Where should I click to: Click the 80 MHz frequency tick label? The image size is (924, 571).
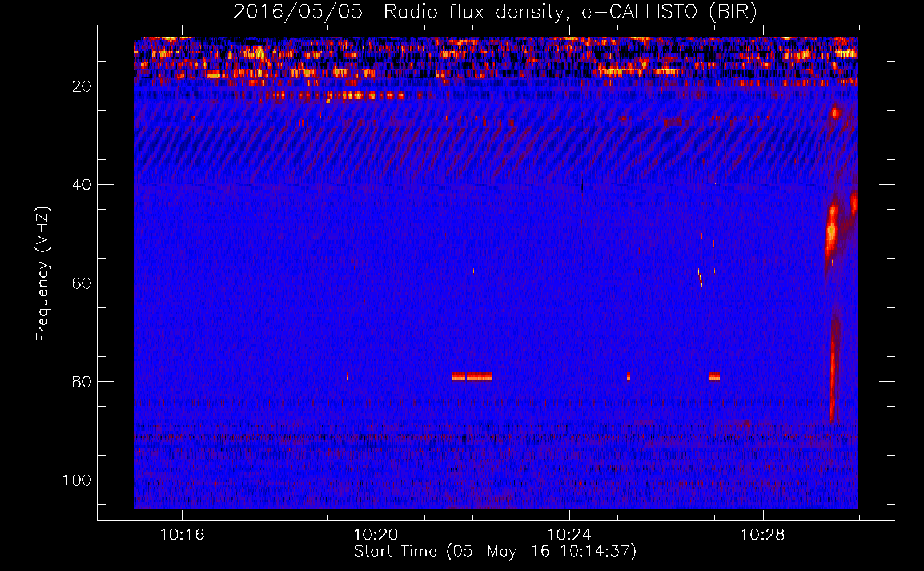pos(82,382)
